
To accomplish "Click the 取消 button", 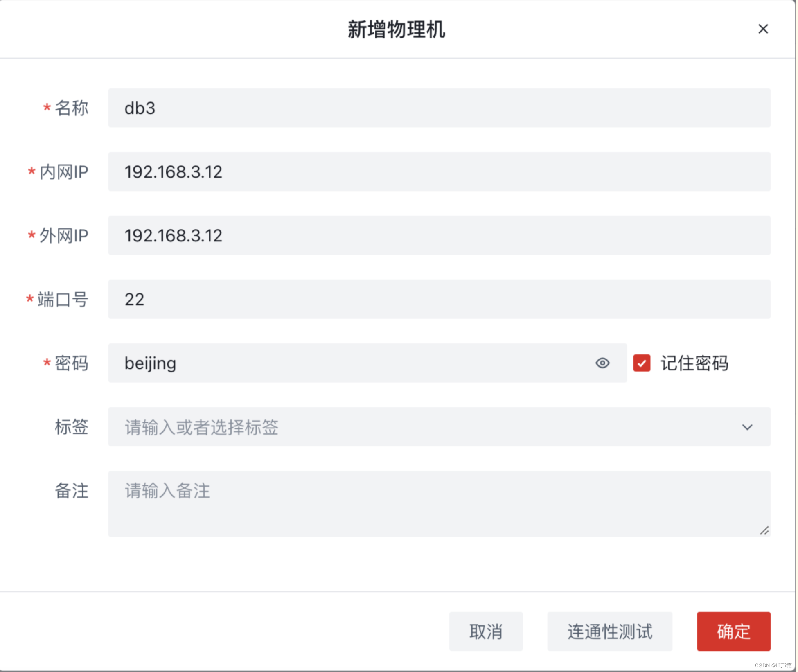I will pos(486,631).
